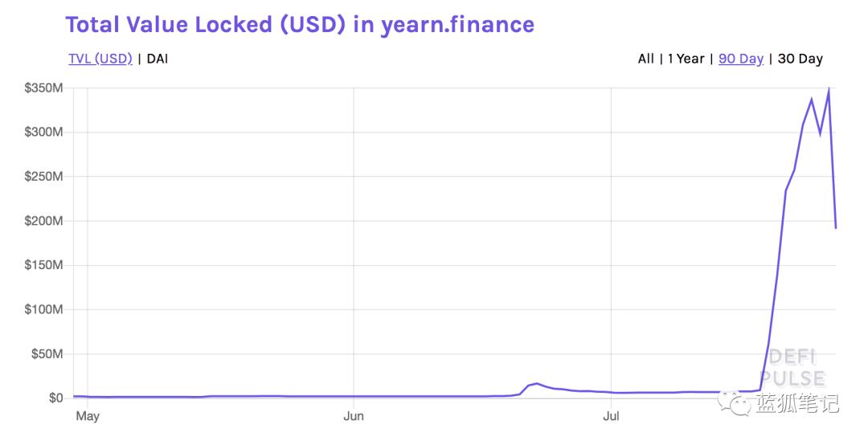Click the Jul label on the x-axis
The height and width of the screenshot is (441, 868).
612,416
